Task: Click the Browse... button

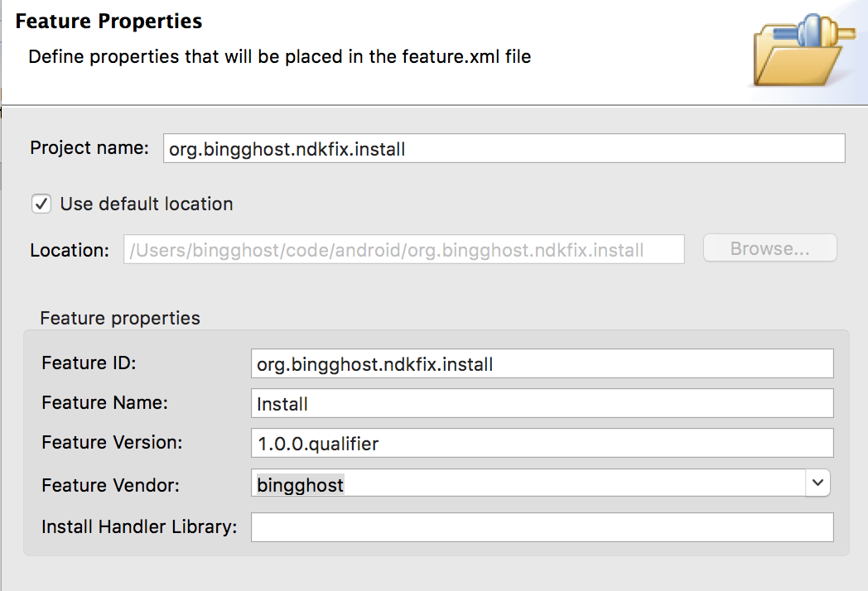Action: tap(769, 248)
